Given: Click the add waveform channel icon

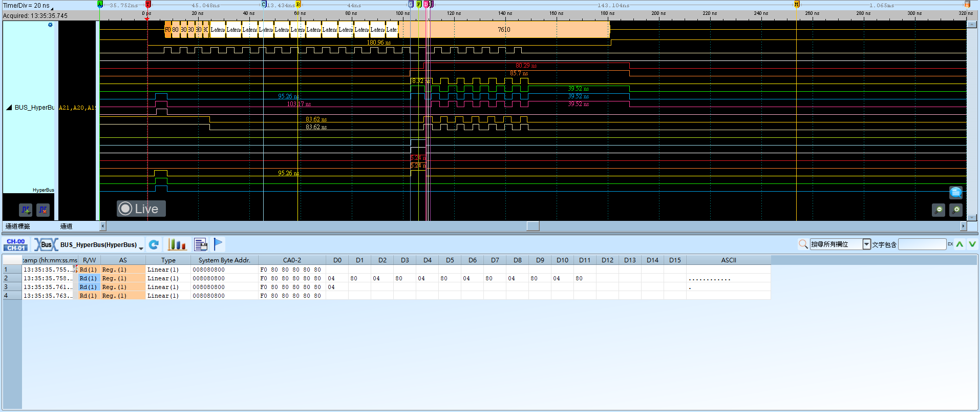Looking at the screenshot, I should [x=26, y=210].
